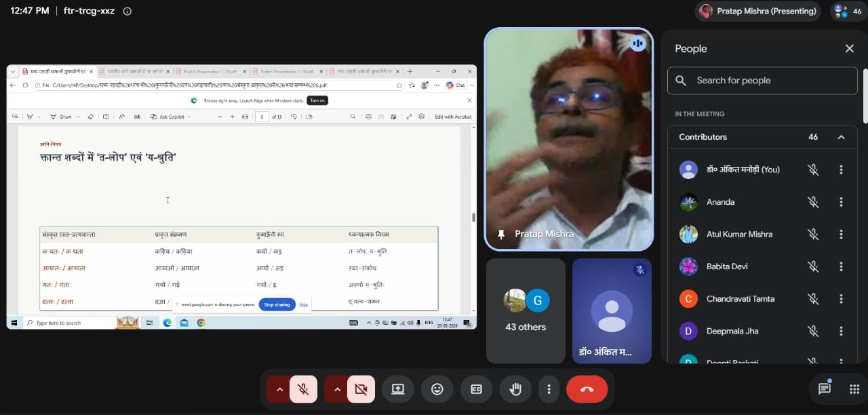Open options menu for Babita Devi

click(x=841, y=266)
